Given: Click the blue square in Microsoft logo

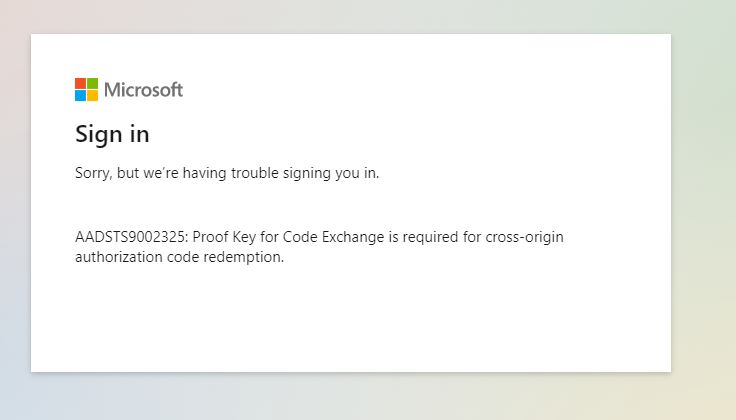Looking at the screenshot, I should 80,96.
